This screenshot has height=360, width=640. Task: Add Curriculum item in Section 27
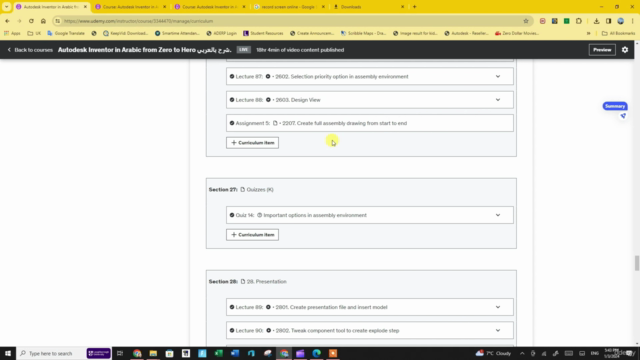click(x=253, y=235)
